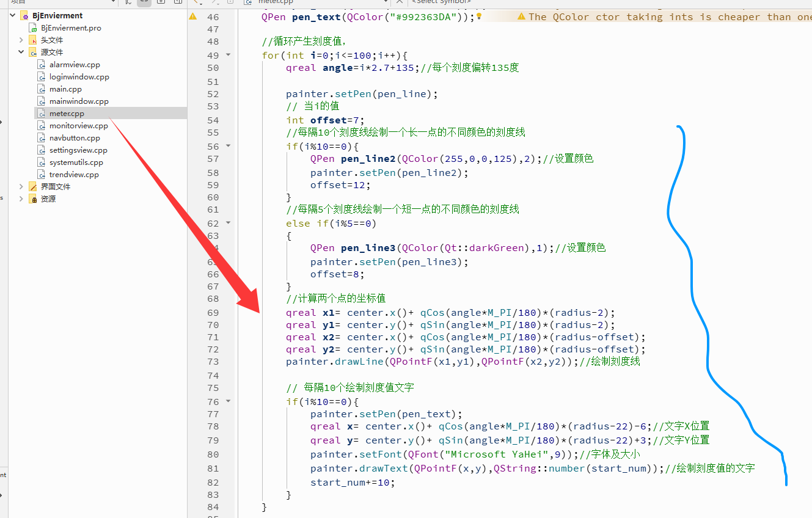This screenshot has height=518, width=812.
Task: Collapse the 源文件 folder
Action: click(x=21, y=53)
